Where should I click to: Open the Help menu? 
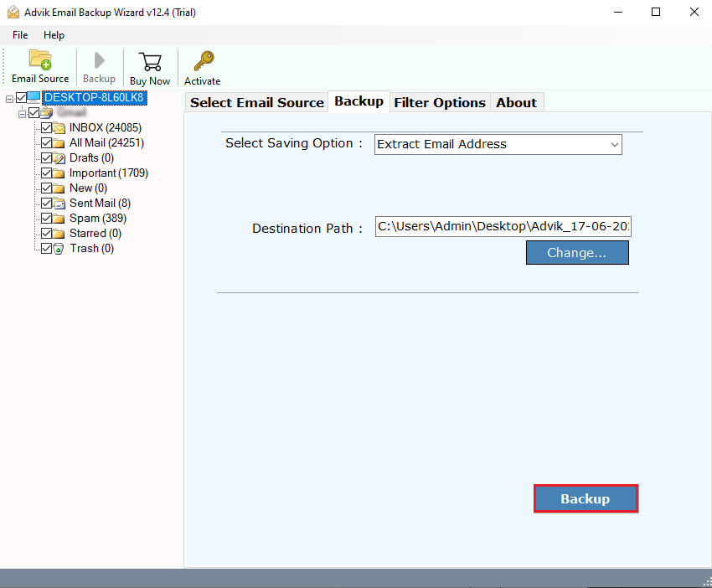(x=54, y=35)
